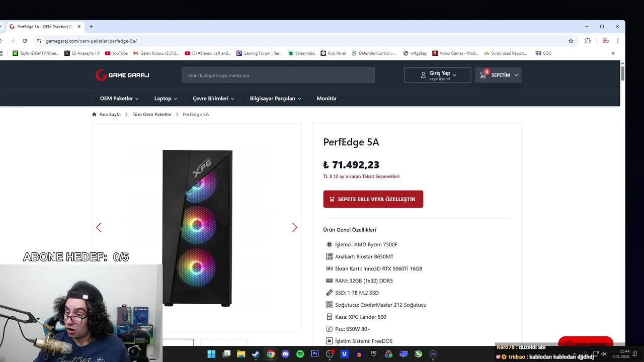The image size is (644, 362).
Task: Click the product search field
Action: 278,75
